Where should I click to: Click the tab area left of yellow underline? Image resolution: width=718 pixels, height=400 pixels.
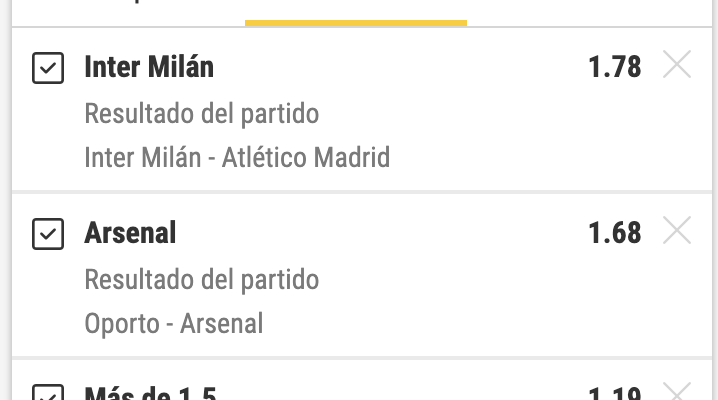tap(129, 11)
